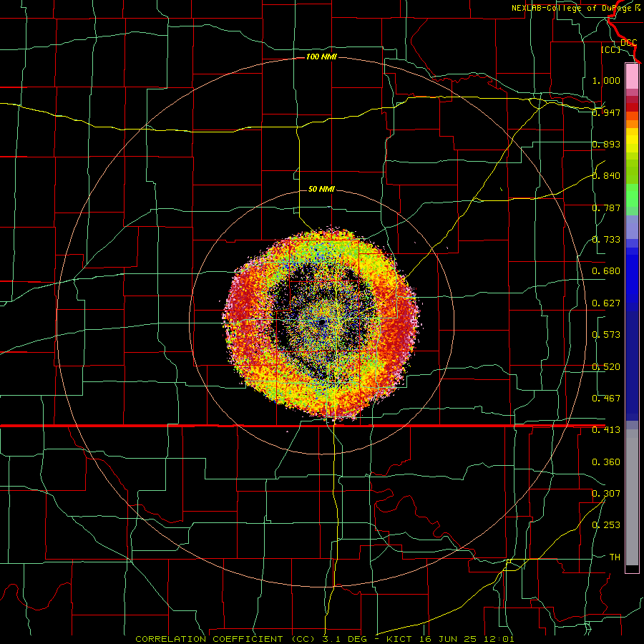644x644 pixels.
Task: Click the 0.893 value on the color scale
Action: [606, 144]
